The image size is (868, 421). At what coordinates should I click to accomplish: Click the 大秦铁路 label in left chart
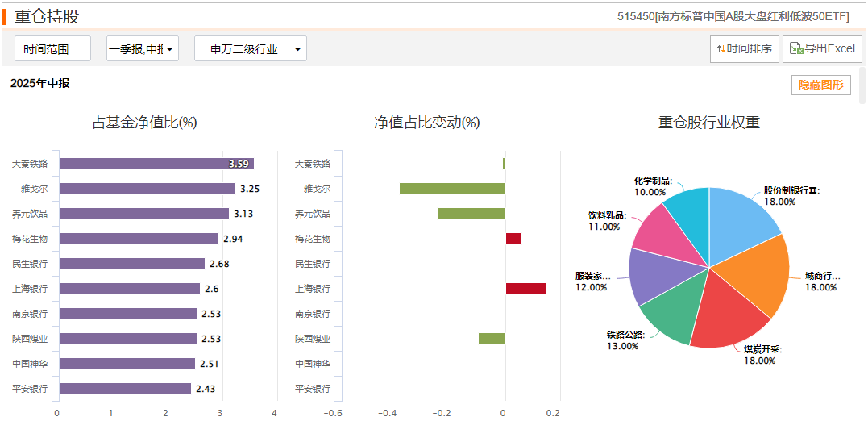(30, 164)
